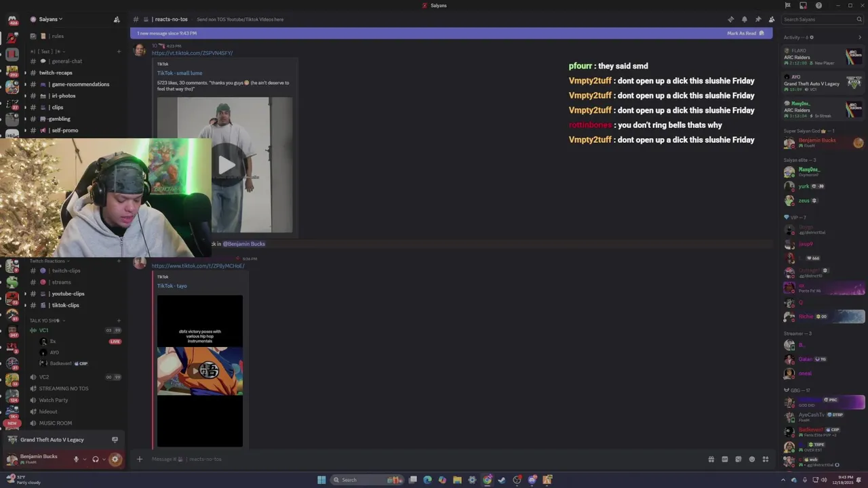Open the TikTok - tayo embed title
Viewport: 868px width, 488px height.
[172, 285]
